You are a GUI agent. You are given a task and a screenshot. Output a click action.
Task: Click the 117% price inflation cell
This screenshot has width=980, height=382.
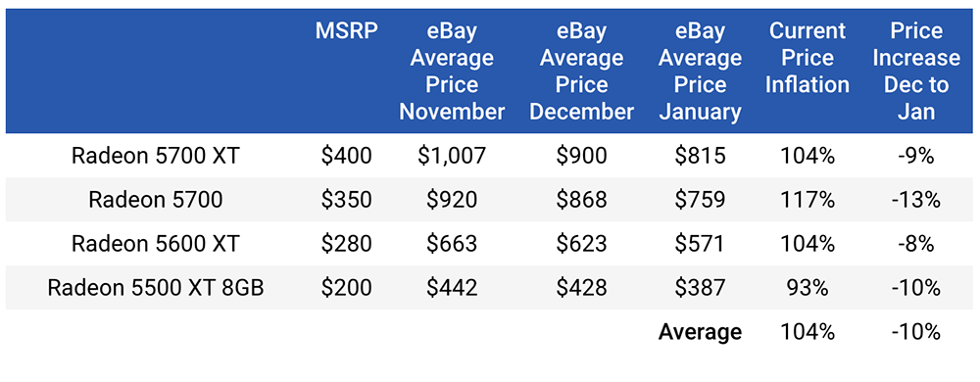point(807,200)
